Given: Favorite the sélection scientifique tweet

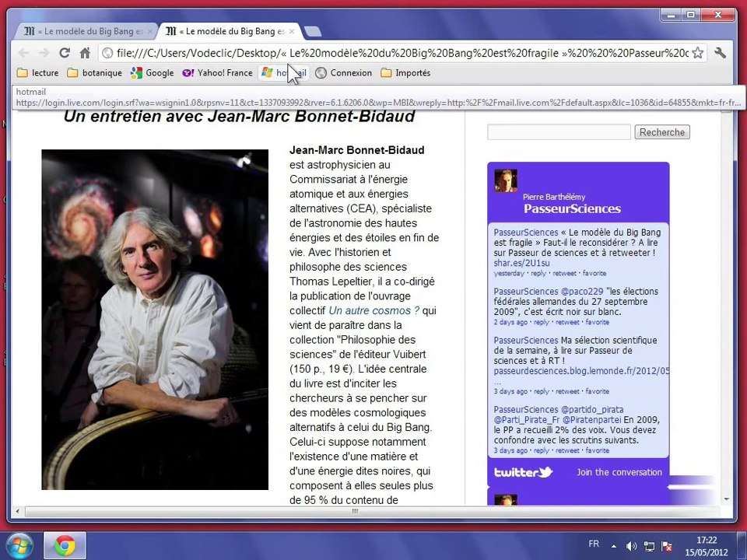Looking at the screenshot, I should [x=597, y=391].
